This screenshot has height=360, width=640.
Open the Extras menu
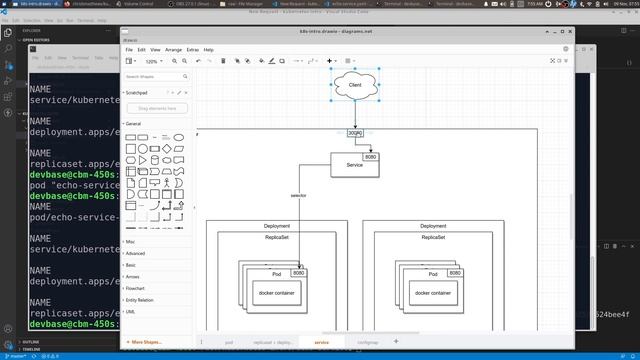(193, 50)
